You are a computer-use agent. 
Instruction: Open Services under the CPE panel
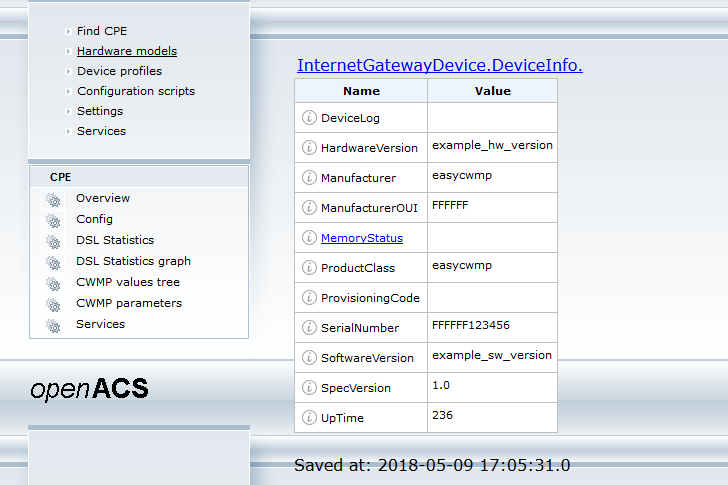tap(100, 324)
